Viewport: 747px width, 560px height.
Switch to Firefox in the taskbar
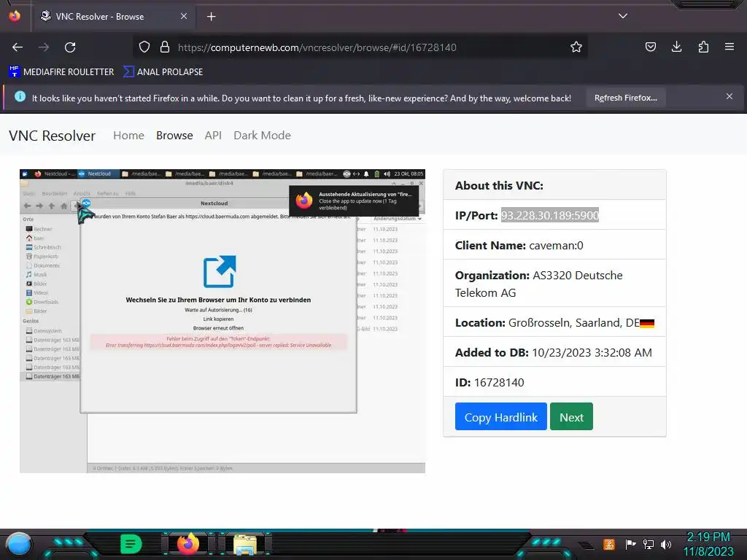point(187,544)
